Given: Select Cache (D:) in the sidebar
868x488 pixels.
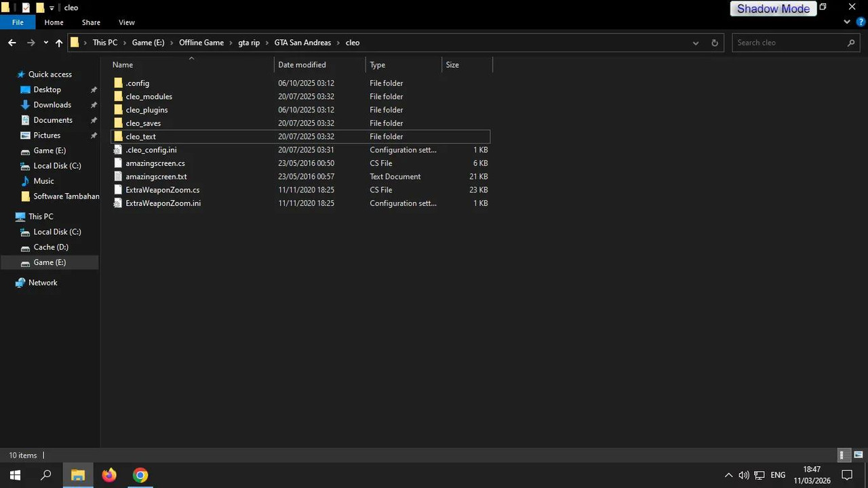Looking at the screenshot, I should point(51,247).
